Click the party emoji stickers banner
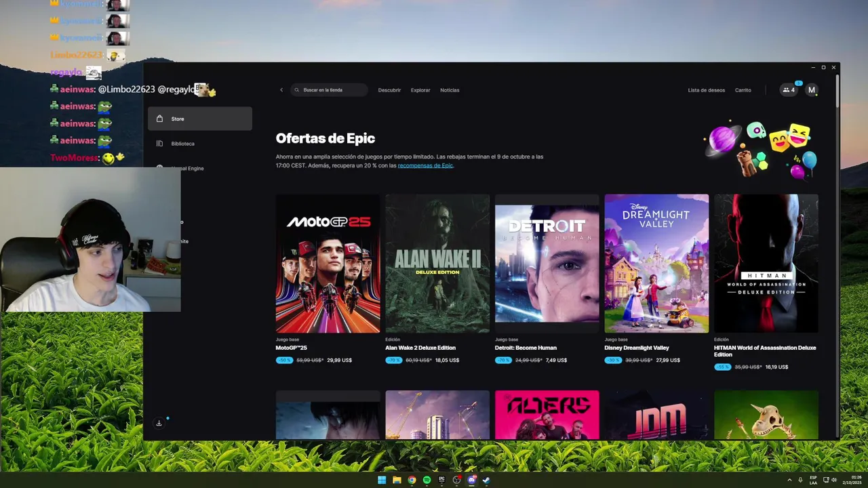This screenshot has height=488, width=868. (x=761, y=150)
